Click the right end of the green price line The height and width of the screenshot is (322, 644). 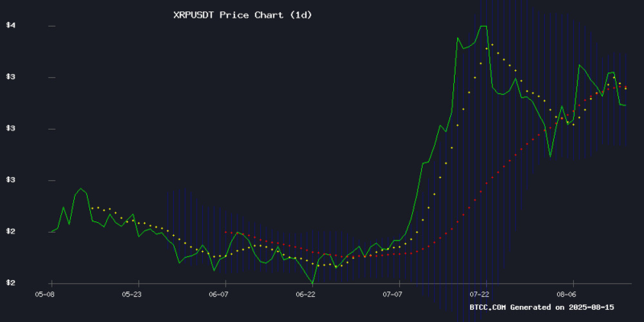click(626, 105)
